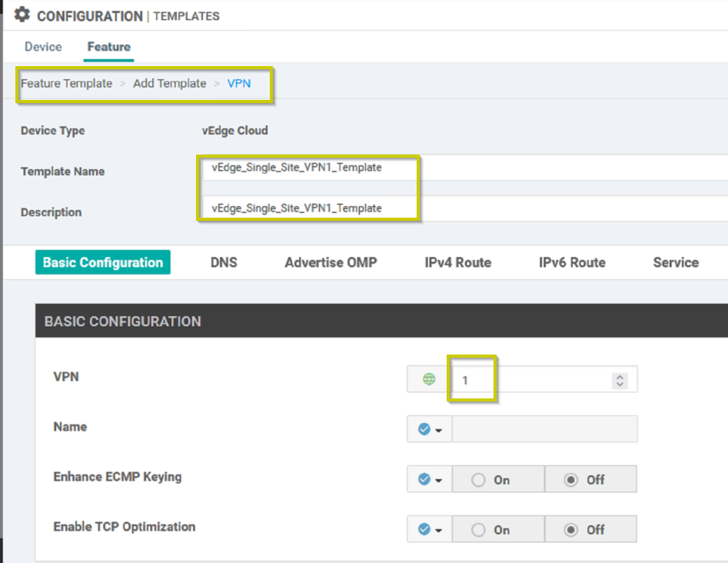
Task: Click the Configuration gear icon
Action: [x=22, y=15]
